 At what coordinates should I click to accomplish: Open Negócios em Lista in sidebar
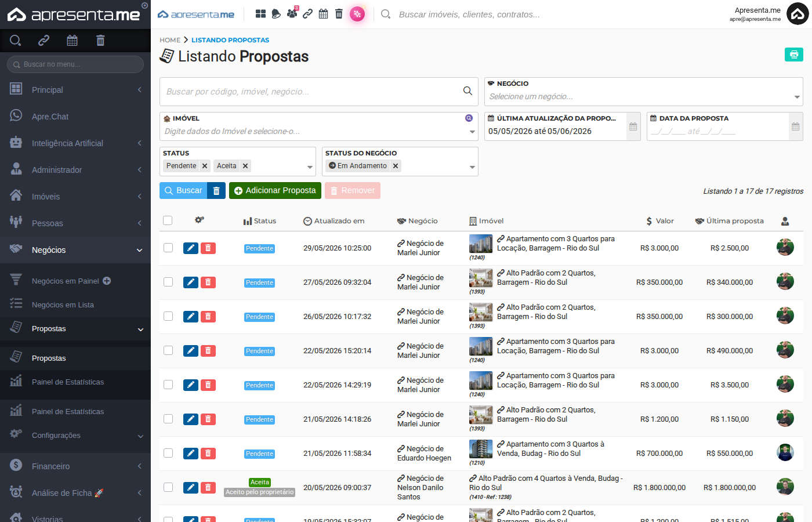click(75, 304)
